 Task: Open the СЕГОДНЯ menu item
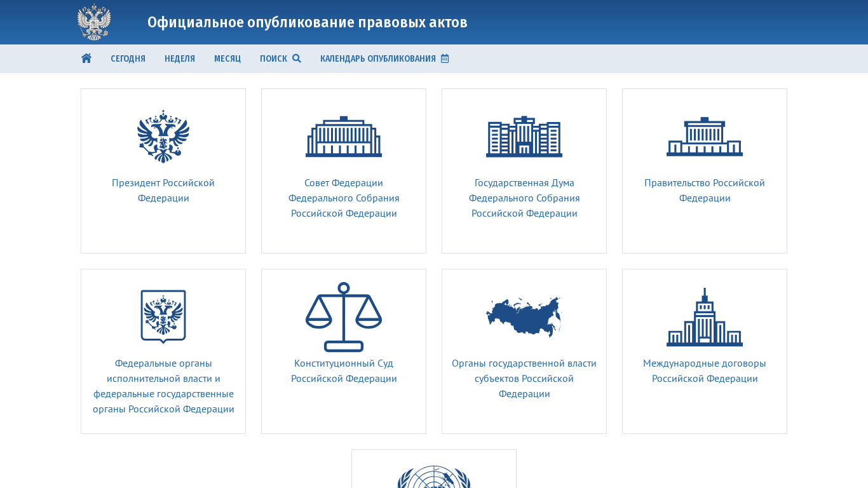point(128,58)
